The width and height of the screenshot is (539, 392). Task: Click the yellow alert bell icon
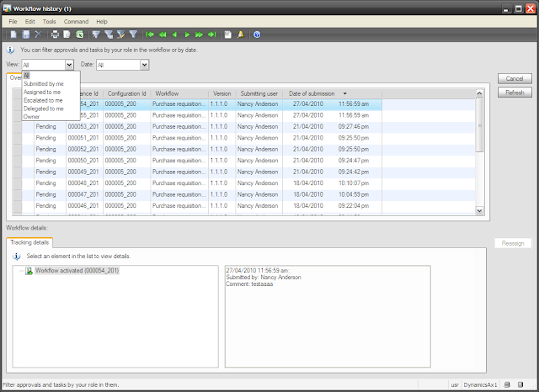(240, 34)
